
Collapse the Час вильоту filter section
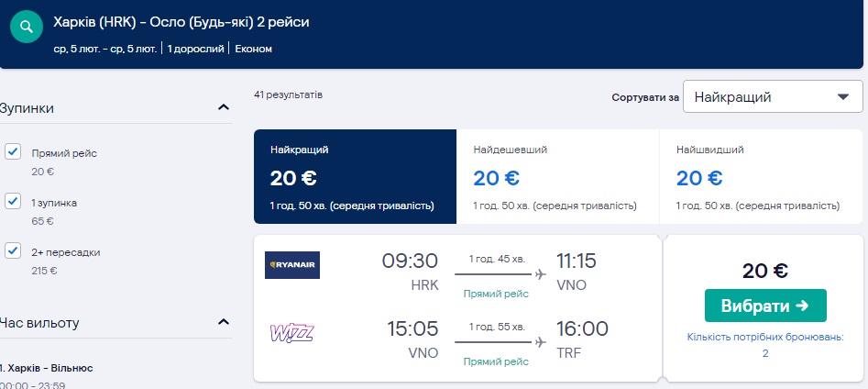pyautogui.click(x=224, y=322)
